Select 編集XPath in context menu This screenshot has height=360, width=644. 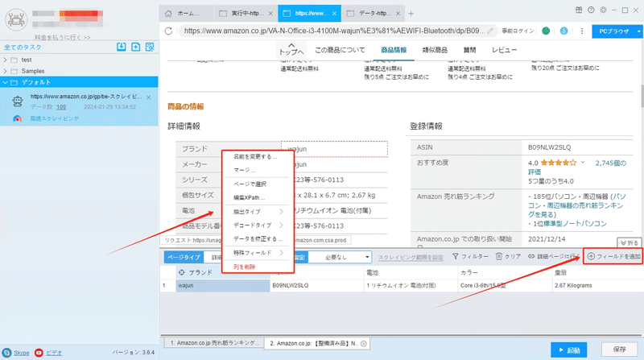(249, 197)
